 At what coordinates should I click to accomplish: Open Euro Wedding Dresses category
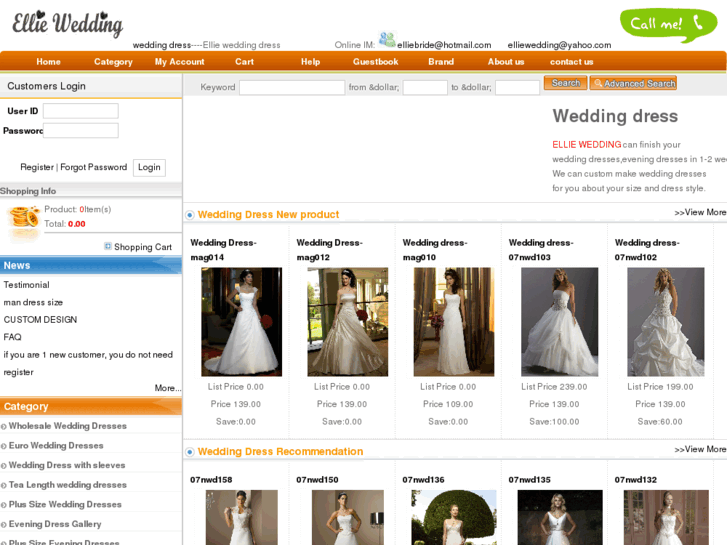click(56, 445)
